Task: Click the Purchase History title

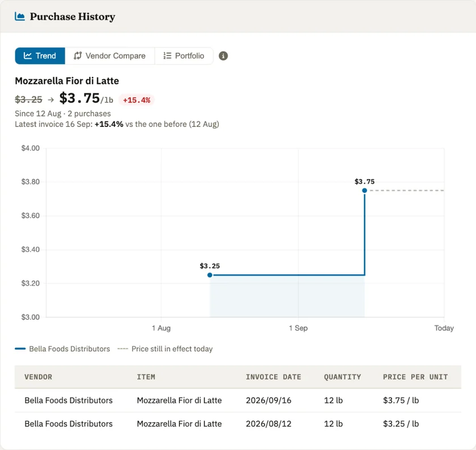Action: click(x=73, y=16)
